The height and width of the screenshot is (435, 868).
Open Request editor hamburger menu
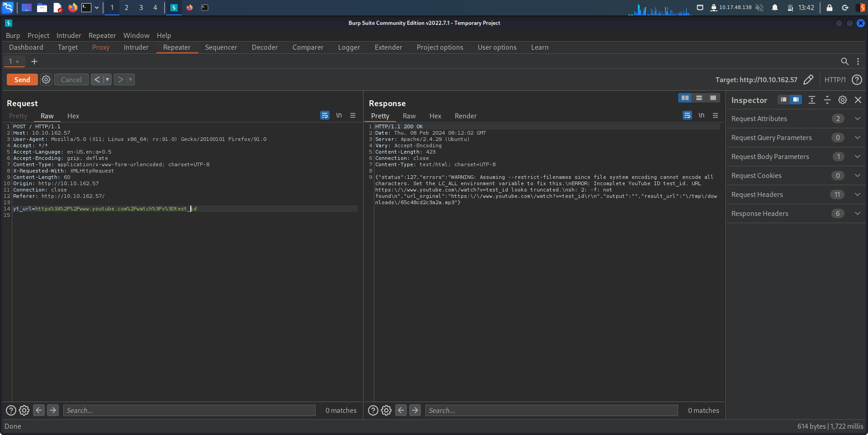(x=353, y=116)
